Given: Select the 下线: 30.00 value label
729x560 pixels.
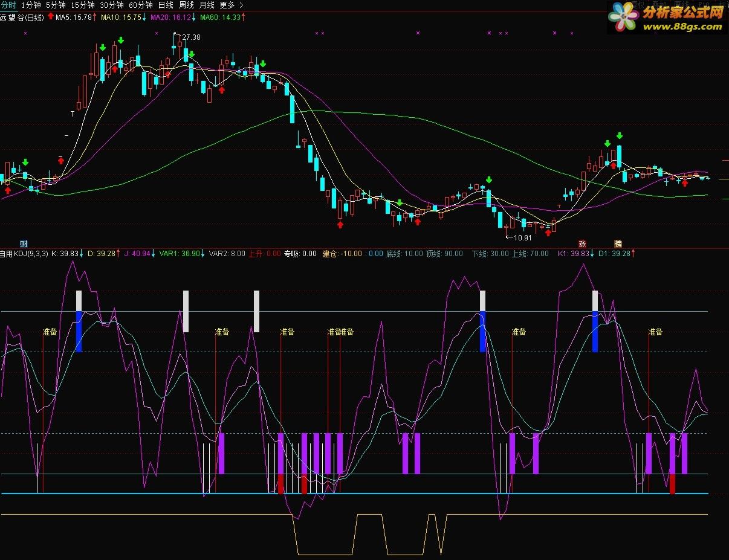Looking at the screenshot, I should pyautogui.click(x=490, y=254).
